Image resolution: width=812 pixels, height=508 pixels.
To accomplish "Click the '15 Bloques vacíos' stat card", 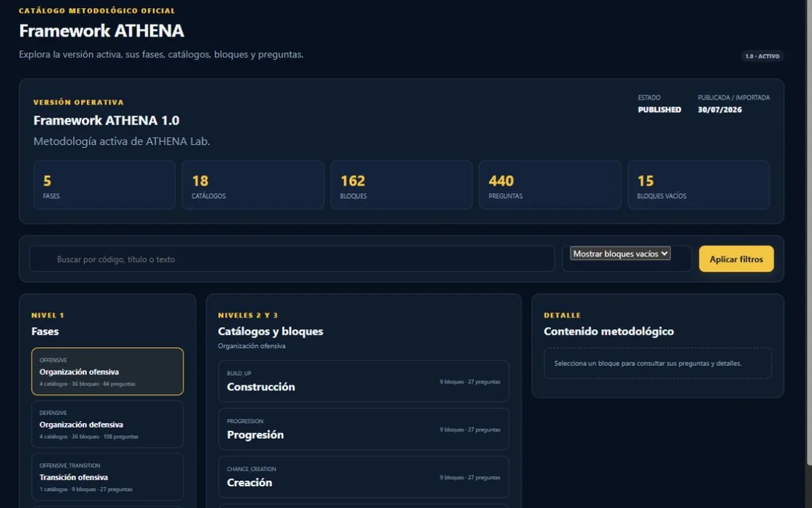I will click(699, 185).
